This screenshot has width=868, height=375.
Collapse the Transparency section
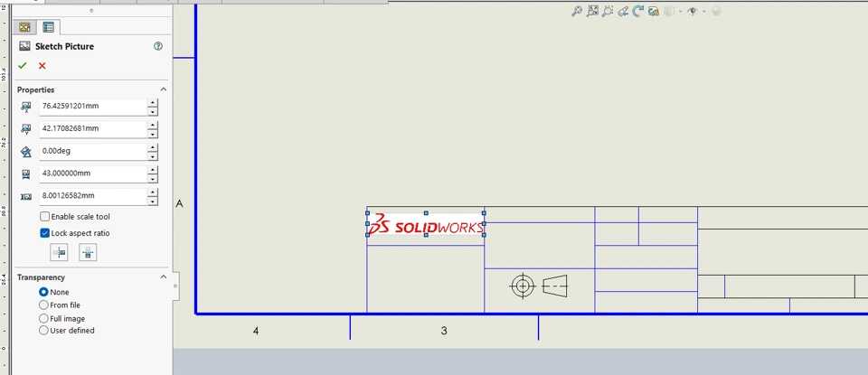[164, 277]
